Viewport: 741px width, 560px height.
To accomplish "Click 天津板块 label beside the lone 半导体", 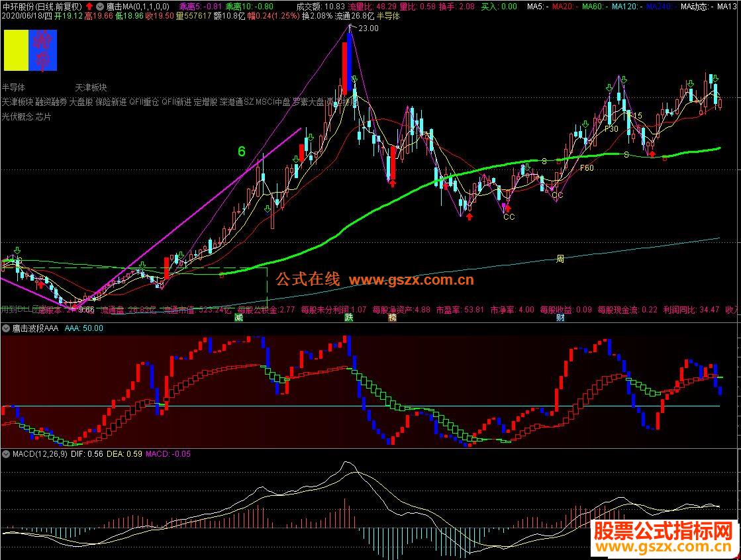I will [91, 87].
